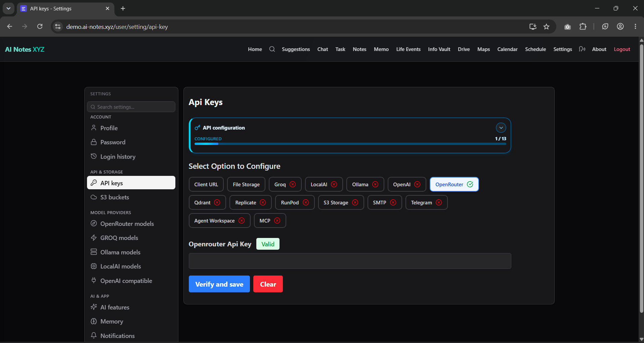
Task: Click the Password lock icon in sidebar
Action: tap(94, 142)
